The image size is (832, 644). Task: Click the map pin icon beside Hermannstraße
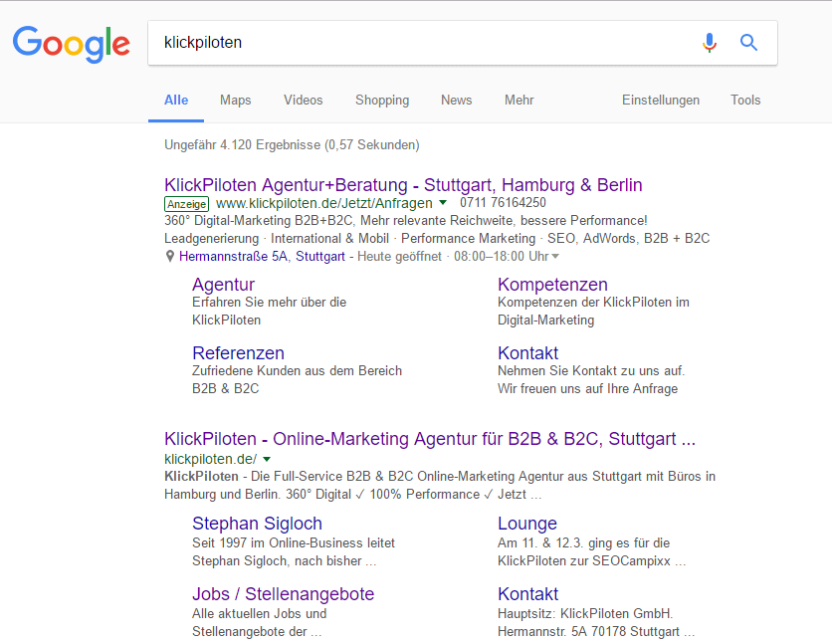170,256
